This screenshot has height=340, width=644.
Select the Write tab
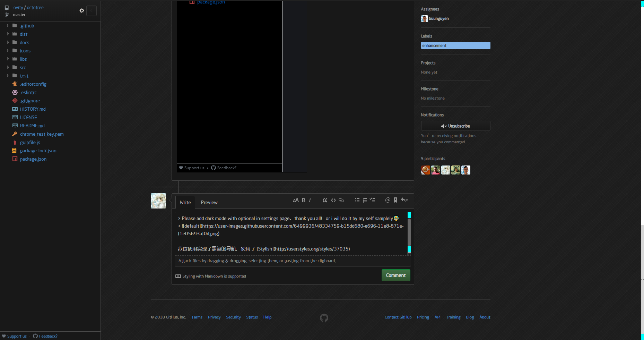point(185,202)
